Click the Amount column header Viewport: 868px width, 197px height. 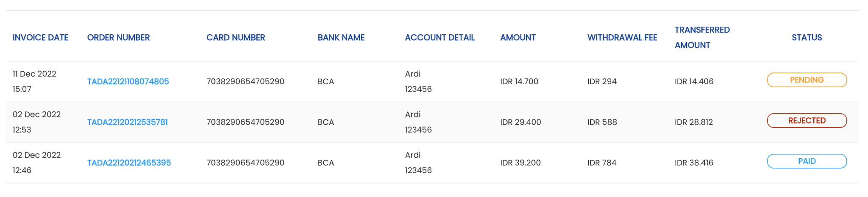518,38
